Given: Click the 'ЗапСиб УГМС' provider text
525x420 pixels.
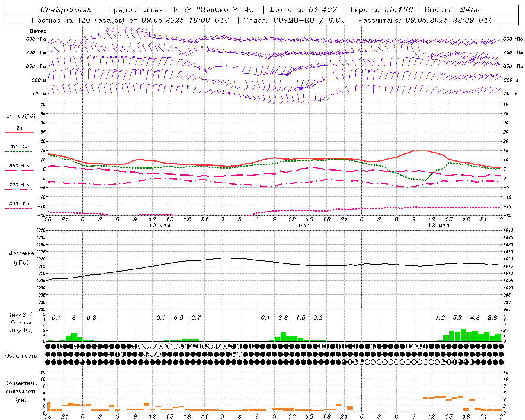Looking at the screenshot, I should click(x=227, y=10).
